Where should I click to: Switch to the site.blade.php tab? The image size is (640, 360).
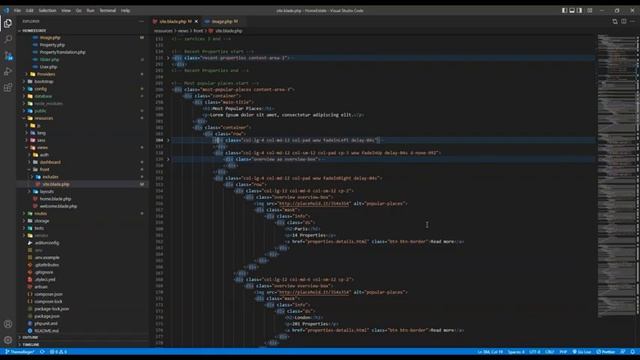[x=176, y=21]
